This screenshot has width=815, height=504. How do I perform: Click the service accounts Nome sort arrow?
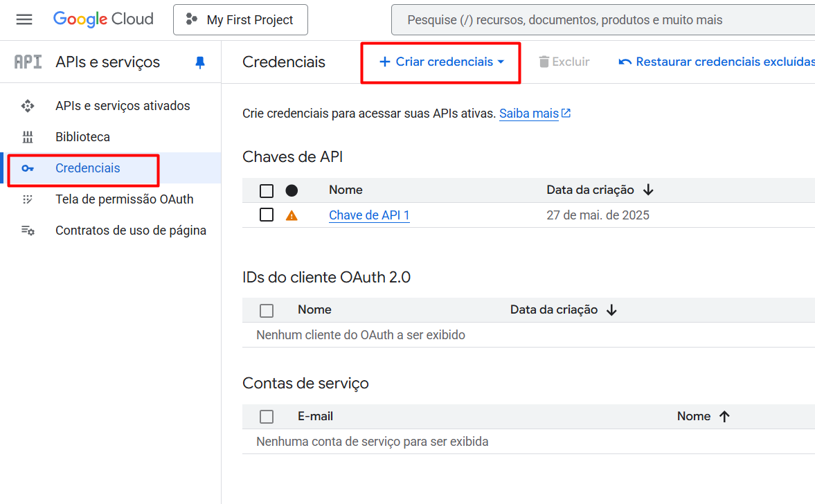pos(724,416)
